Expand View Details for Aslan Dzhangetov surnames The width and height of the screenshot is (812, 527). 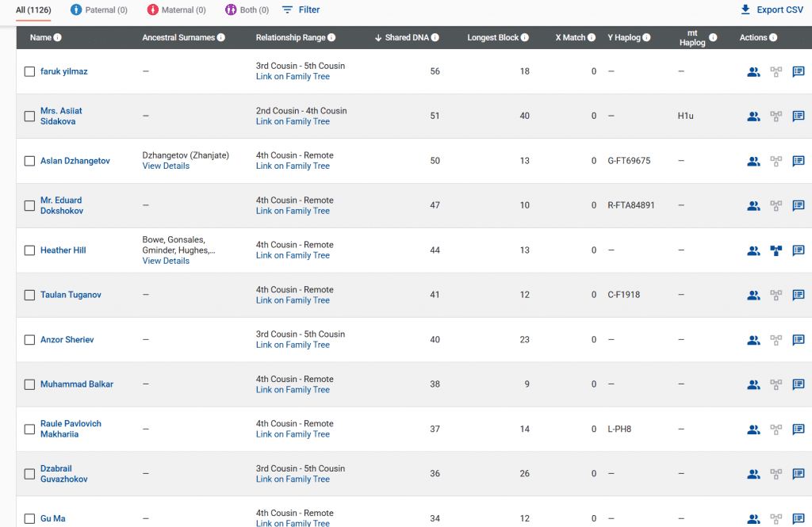tap(166, 166)
